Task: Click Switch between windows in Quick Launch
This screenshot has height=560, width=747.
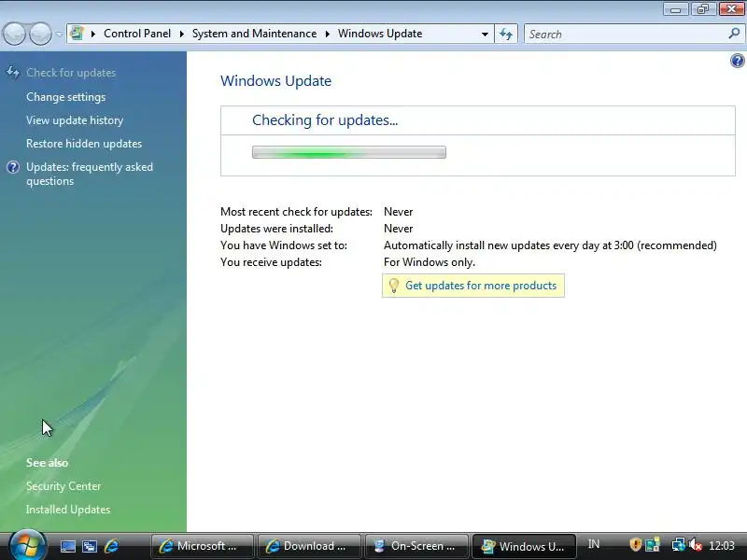Action: [89, 546]
